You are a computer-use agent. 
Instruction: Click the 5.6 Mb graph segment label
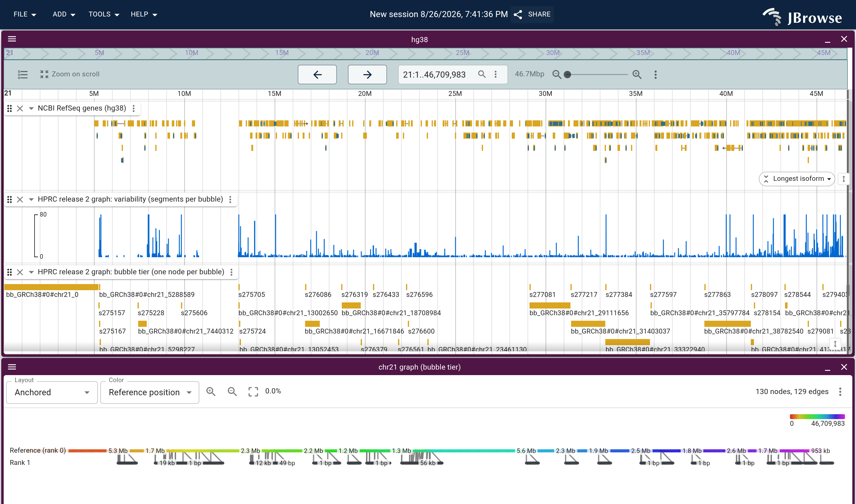pos(526,451)
